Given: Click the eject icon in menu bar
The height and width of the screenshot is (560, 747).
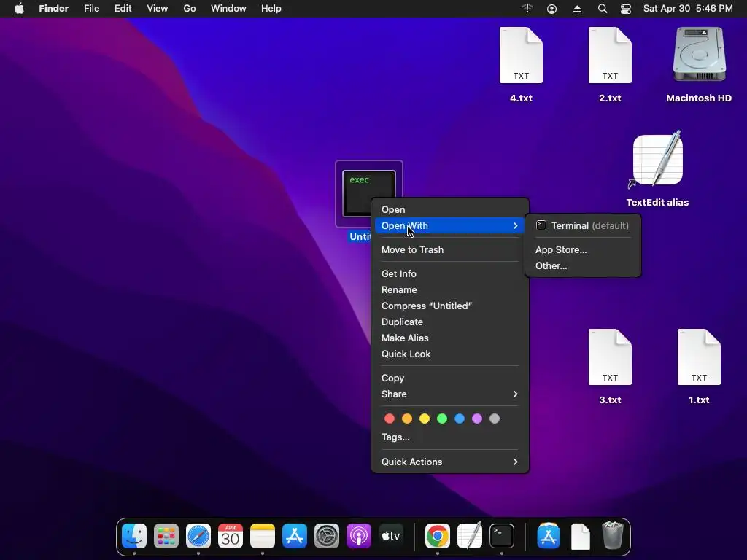Looking at the screenshot, I should coord(577,9).
